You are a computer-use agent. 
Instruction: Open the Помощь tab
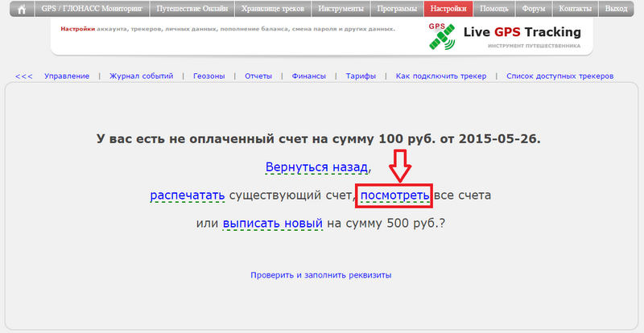pos(493,10)
